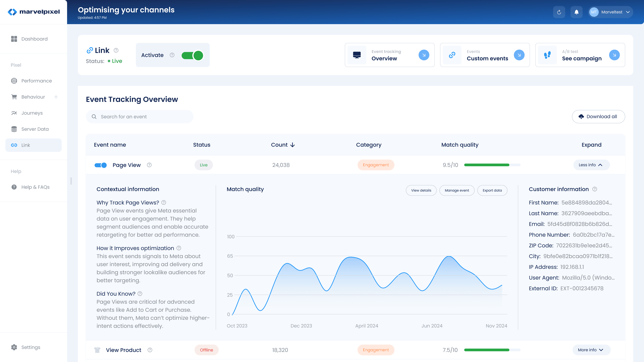This screenshot has height=362, width=644.
Task: Click the refresh icon in header
Action: pos(559,12)
